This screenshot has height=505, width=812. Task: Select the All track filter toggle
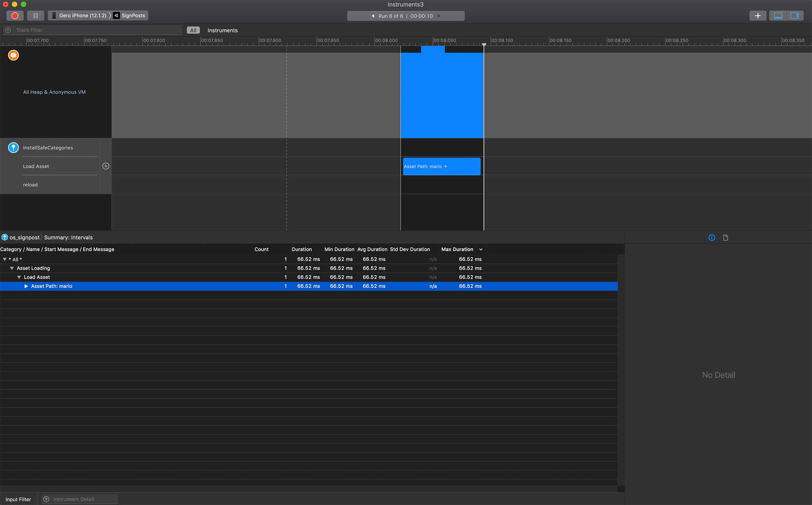pyautogui.click(x=193, y=30)
